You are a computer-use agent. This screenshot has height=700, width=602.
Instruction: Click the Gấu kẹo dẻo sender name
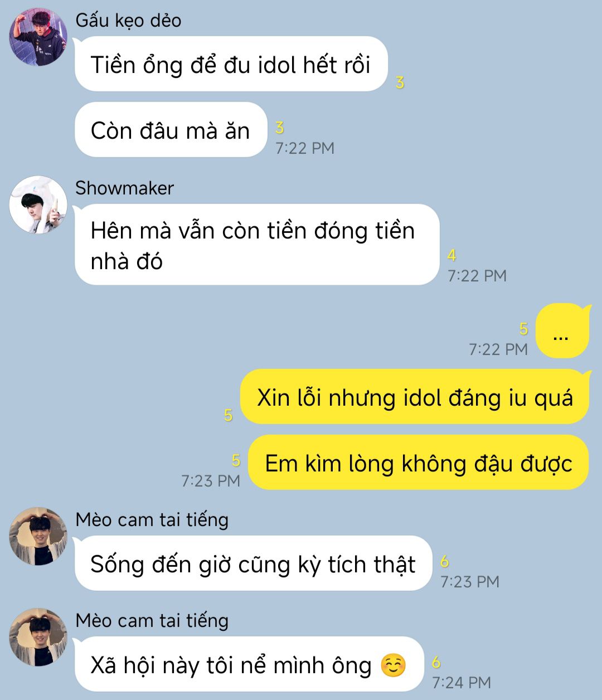(128, 21)
